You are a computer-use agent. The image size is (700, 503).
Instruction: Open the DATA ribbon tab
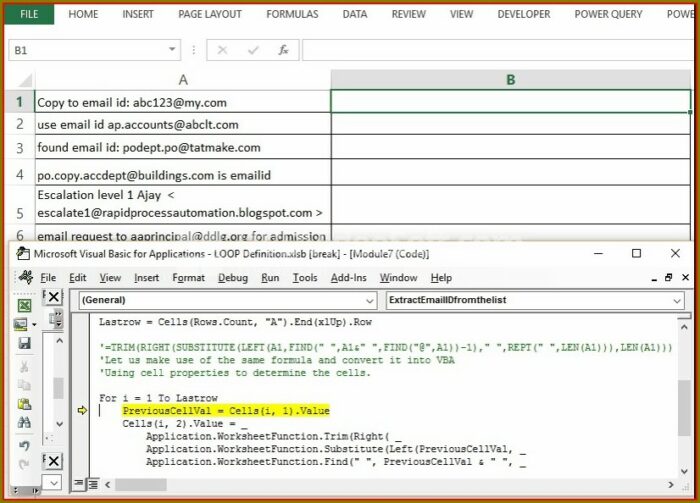point(355,14)
